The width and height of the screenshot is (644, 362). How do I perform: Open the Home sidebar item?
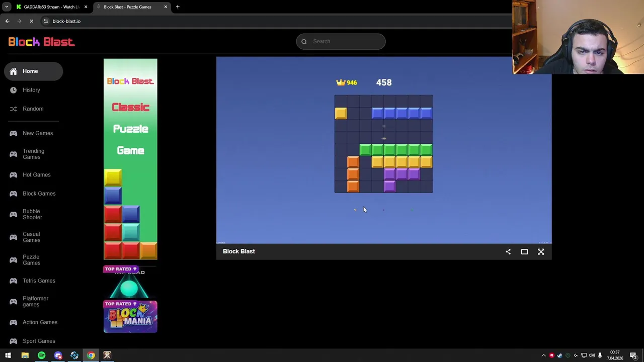click(x=33, y=71)
